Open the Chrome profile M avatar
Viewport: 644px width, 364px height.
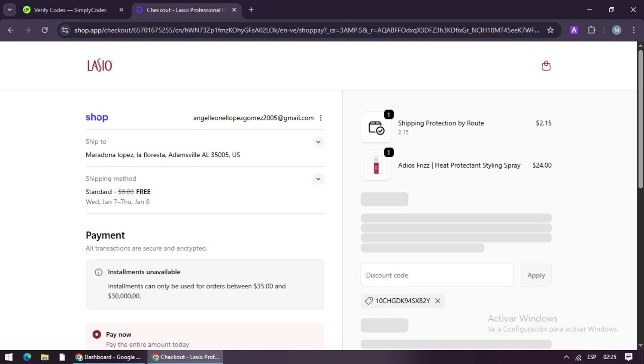(x=617, y=30)
